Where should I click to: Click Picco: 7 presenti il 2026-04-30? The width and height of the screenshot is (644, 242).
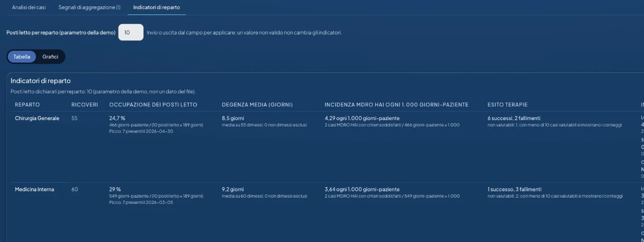[141, 131]
